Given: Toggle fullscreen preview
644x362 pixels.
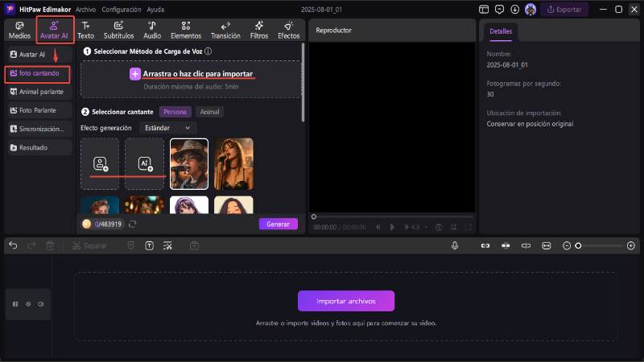Looking at the screenshot, I should tap(469, 227).
